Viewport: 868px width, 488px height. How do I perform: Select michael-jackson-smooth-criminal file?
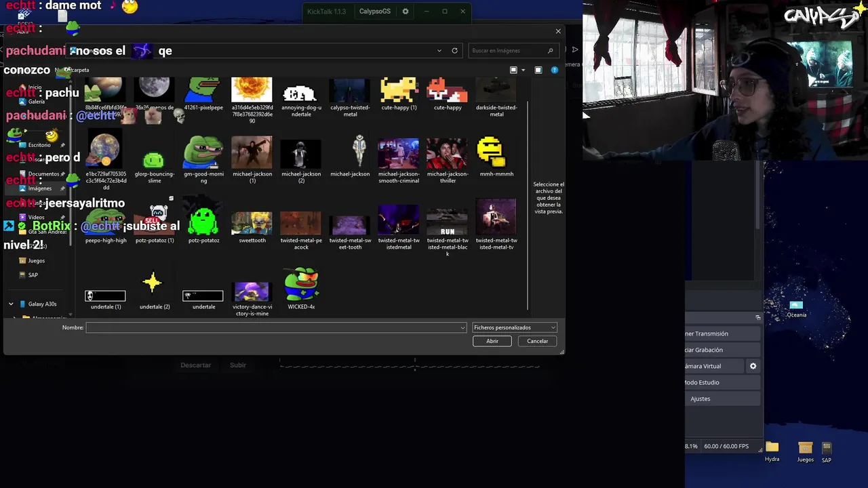pos(399,161)
